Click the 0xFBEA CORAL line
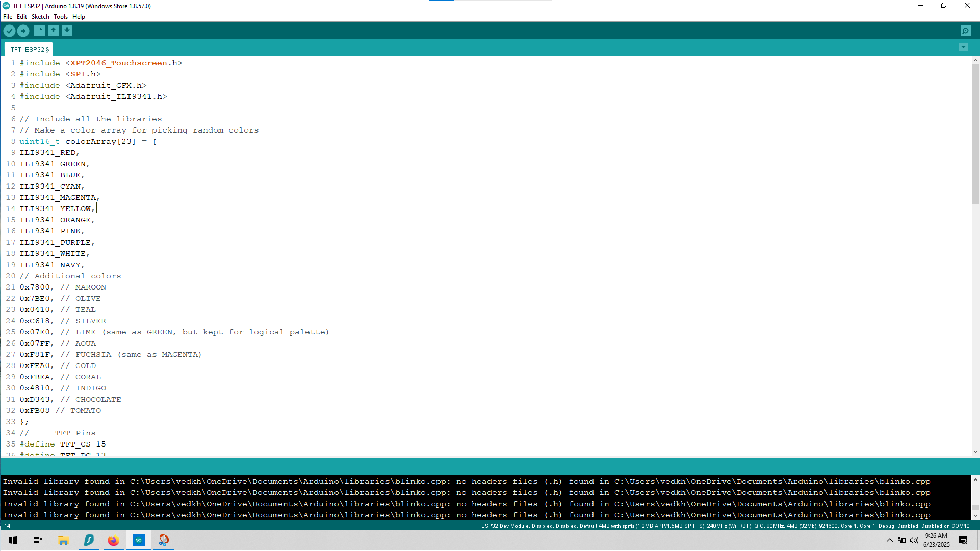 tap(60, 377)
